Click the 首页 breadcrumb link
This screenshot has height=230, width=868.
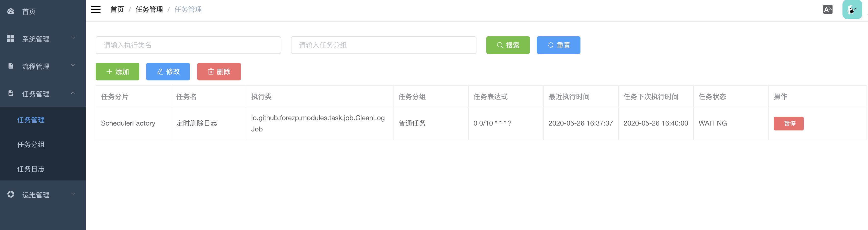pos(117,9)
